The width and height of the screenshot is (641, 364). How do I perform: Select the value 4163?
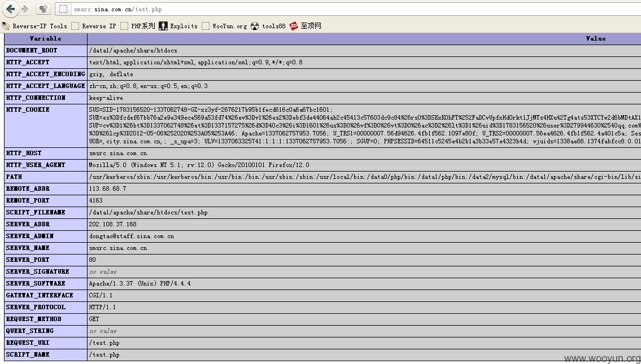coord(95,201)
